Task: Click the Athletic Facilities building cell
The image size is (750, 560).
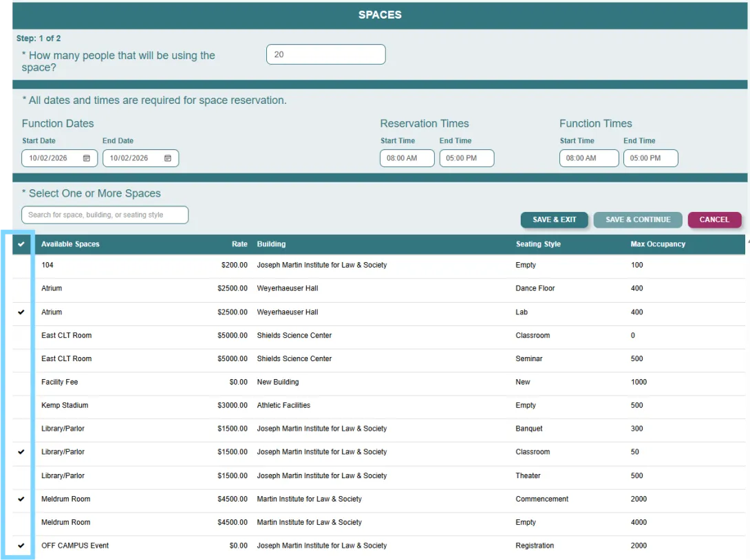Action: 283,405
